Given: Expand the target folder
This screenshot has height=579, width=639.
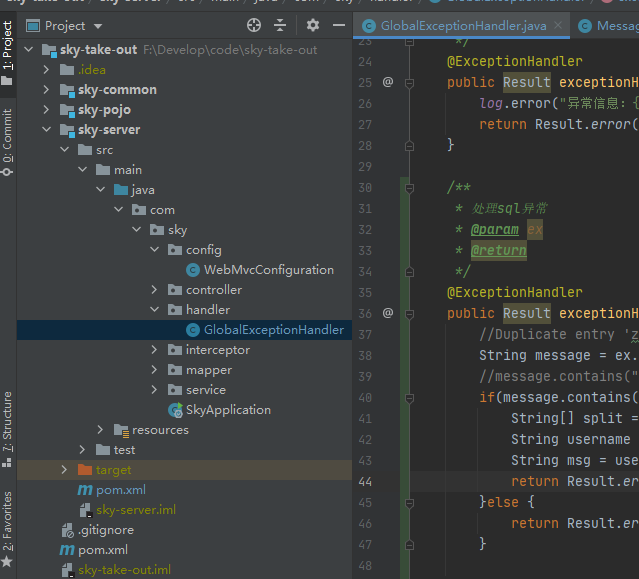Looking at the screenshot, I should 65,470.
